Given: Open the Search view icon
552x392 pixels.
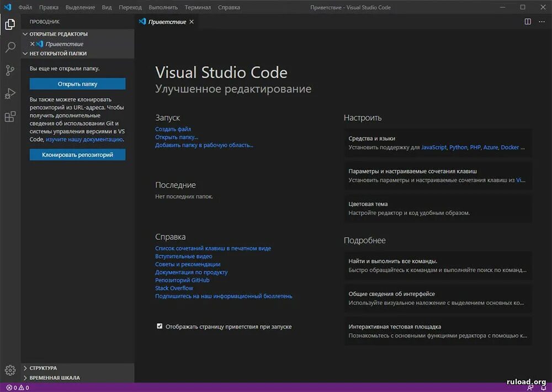Looking at the screenshot, I should point(10,47).
